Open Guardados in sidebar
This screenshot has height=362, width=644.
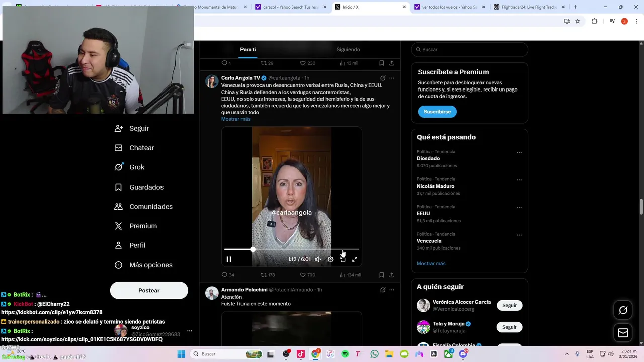(139, 187)
